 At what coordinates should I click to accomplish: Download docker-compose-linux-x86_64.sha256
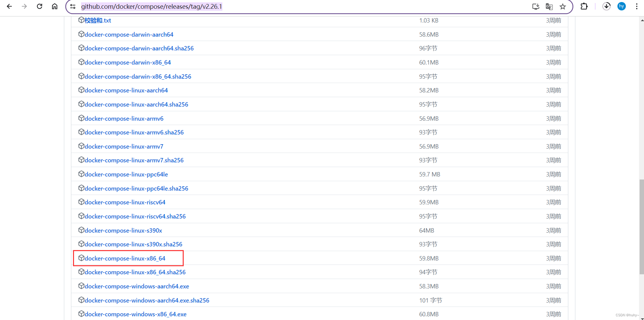click(135, 272)
